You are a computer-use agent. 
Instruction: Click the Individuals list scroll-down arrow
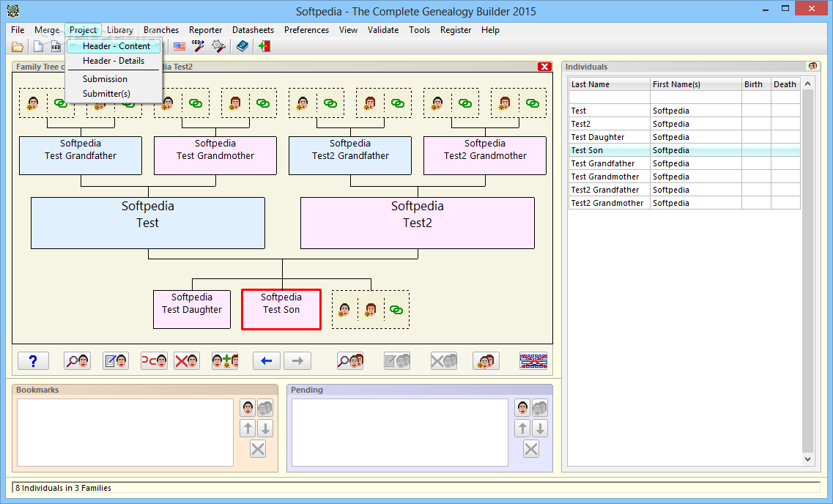(x=807, y=459)
